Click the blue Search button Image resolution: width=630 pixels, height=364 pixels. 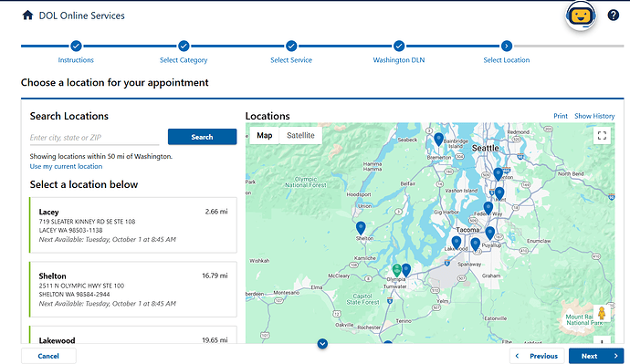202,137
